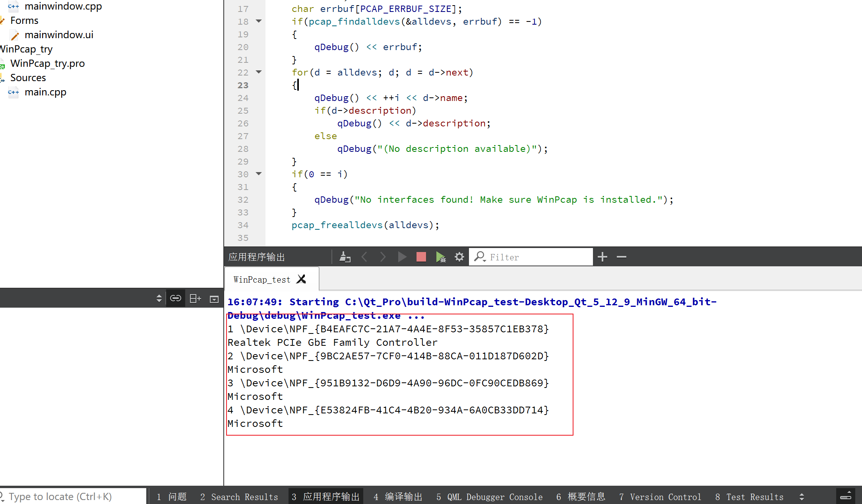Stop the running WinPcap_test program

(421, 257)
